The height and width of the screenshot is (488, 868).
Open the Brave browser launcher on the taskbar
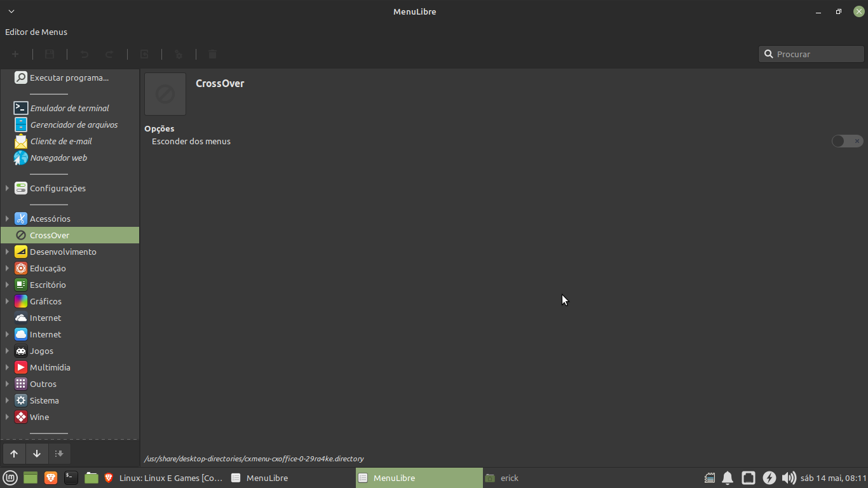coord(51,478)
